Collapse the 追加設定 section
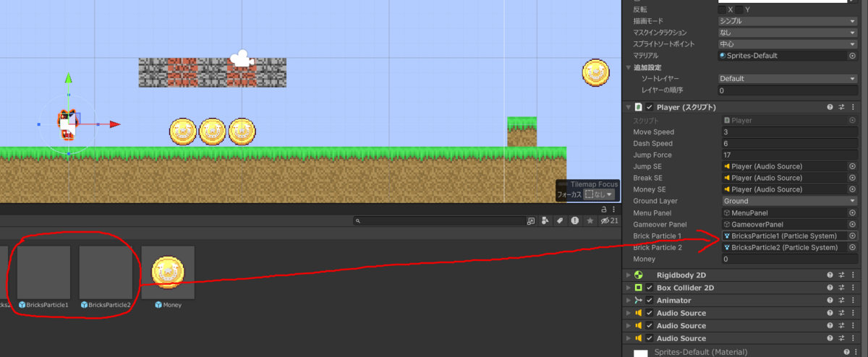The image size is (868, 357). 629,67
